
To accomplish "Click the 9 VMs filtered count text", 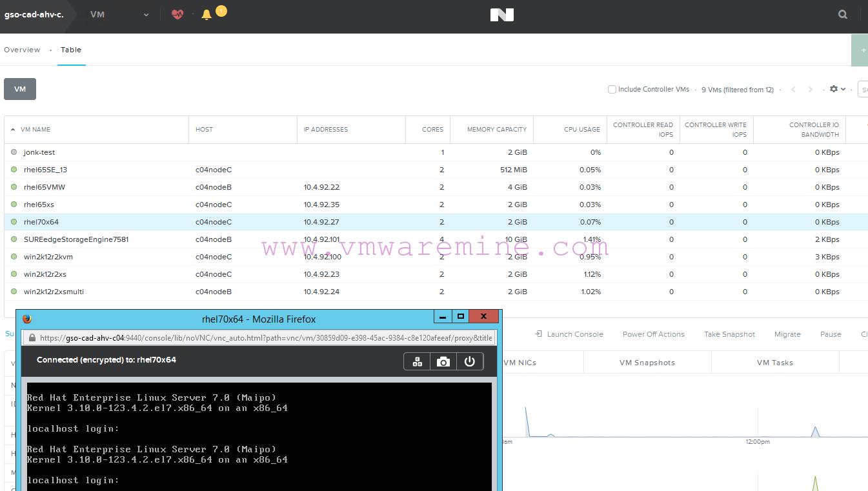I will 738,90.
